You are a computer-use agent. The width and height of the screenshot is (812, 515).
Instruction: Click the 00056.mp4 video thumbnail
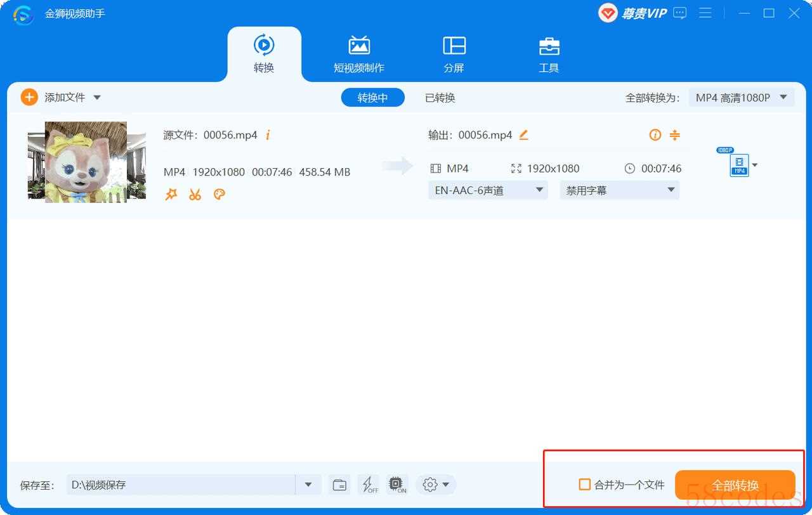point(87,162)
